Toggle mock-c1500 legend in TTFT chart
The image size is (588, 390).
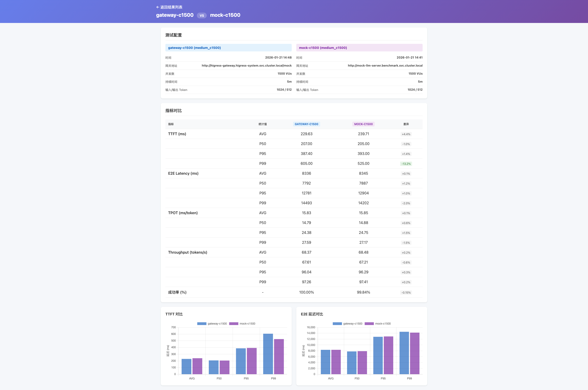[x=242, y=324]
